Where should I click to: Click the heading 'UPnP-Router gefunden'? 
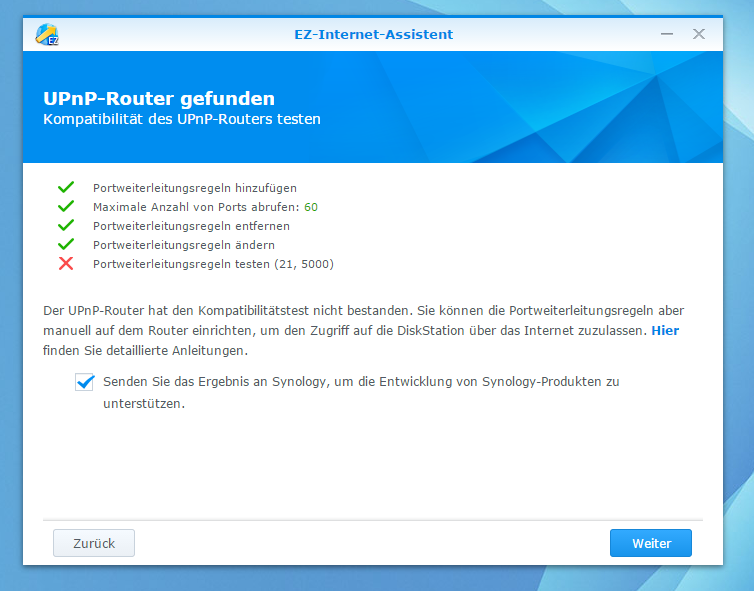(159, 99)
